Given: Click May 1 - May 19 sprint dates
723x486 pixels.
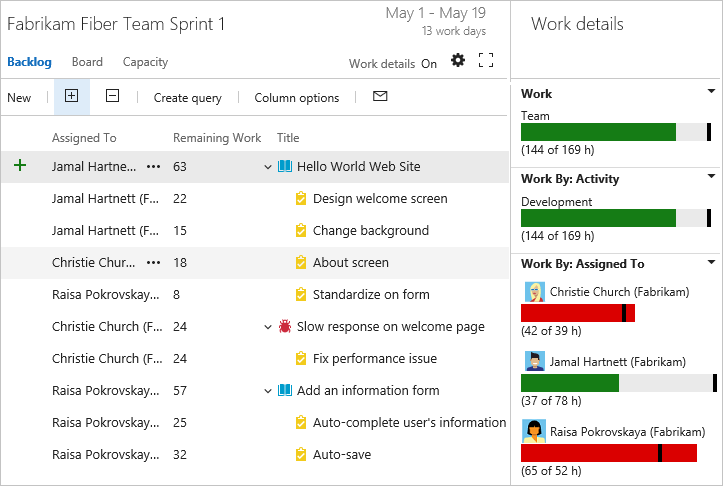Looking at the screenshot, I should pyautogui.click(x=436, y=13).
